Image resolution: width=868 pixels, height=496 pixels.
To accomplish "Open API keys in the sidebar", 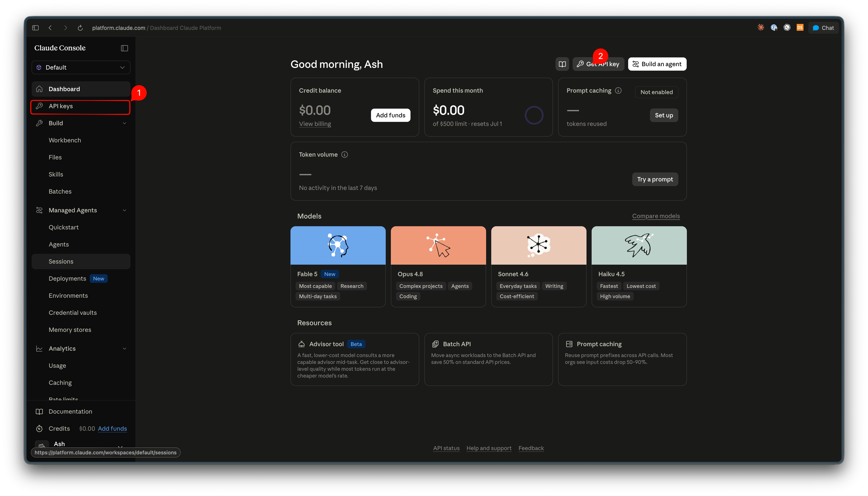I will [81, 106].
